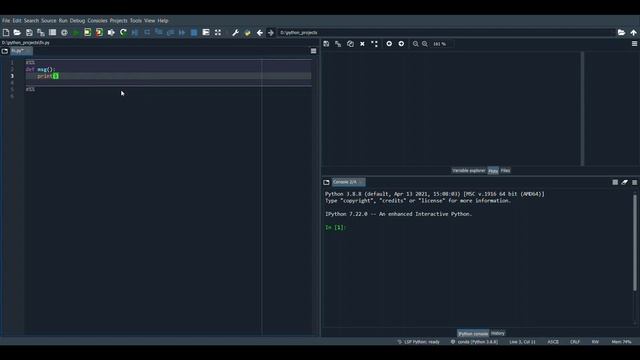Go forward with the right arrow
This screenshot has width=640, height=360.
pyautogui.click(x=271, y=33)
